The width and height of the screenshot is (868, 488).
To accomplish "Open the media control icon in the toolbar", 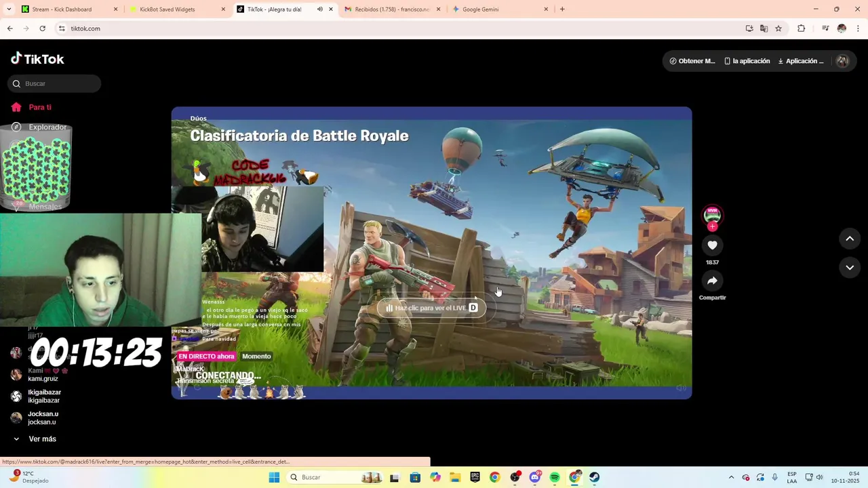I will (825, 28).
